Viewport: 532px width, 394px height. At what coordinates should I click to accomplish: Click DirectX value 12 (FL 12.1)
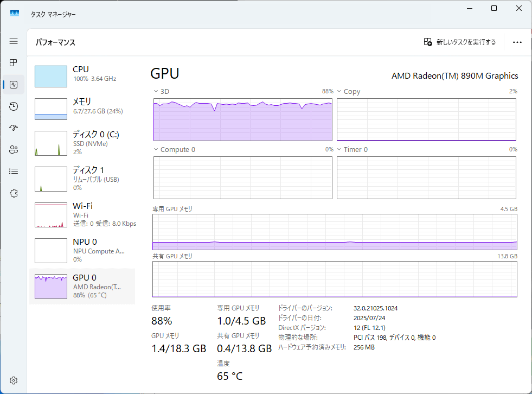pyautogui.click(x=369, y=328)
